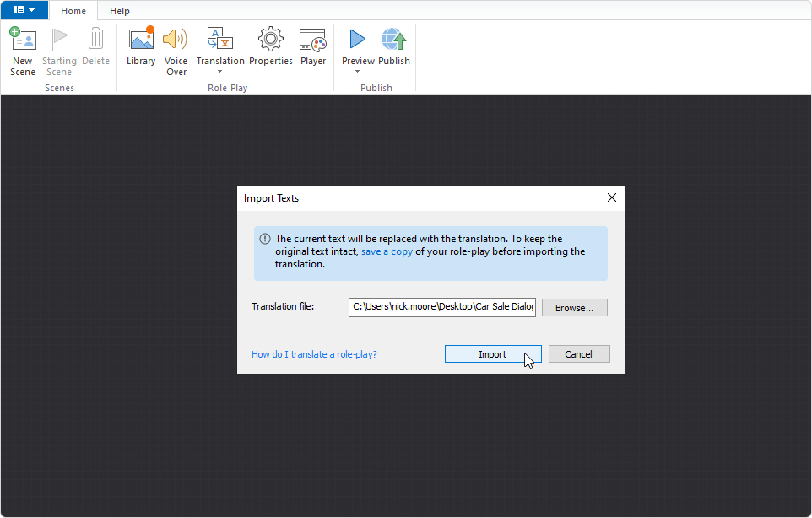The height and width of the screenshot is (518, 812).
Task: Expand the Preview dropdown arrow
Action: 358,72
